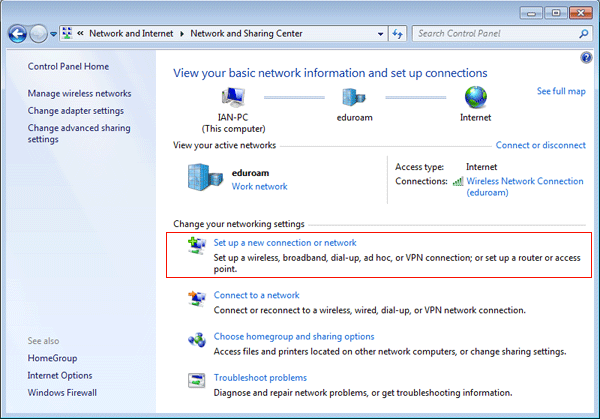Open Change adapter settings
The width and height of the screenshot is (600, 420).
coord(76,110)
